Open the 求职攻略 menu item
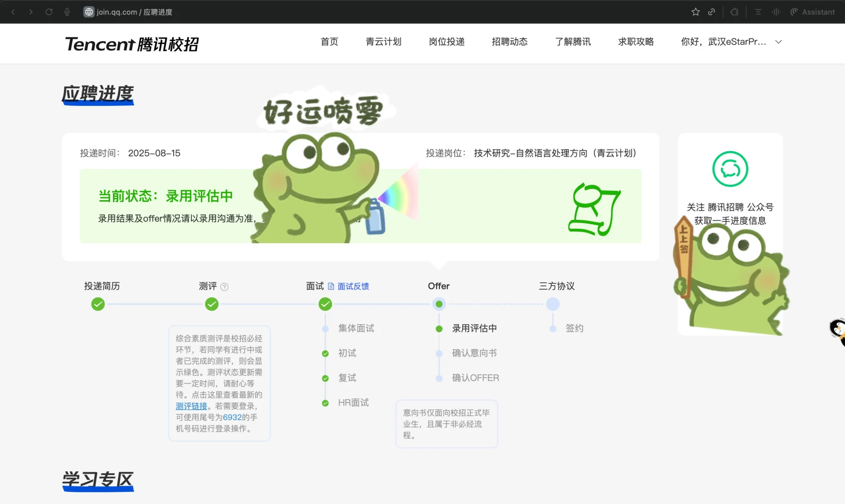Image resolution: width=845 pixels, height=504 pixels. 636,42
